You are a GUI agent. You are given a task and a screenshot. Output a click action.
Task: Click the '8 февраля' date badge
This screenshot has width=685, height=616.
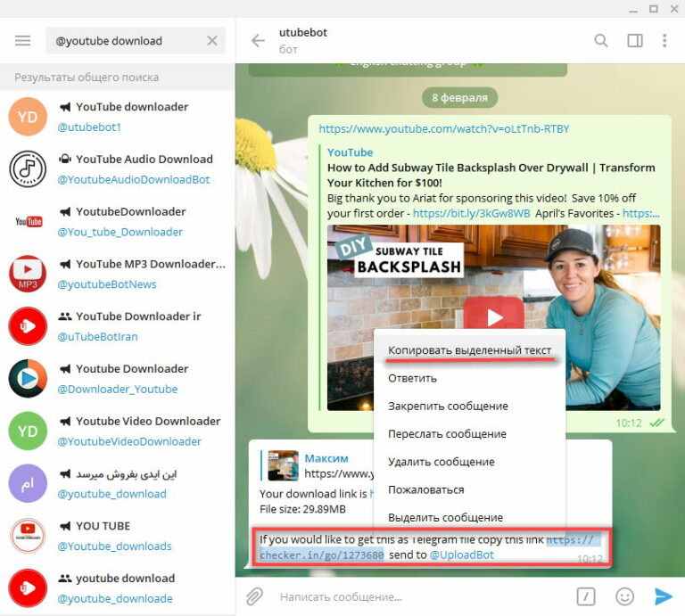pos(459,98)
